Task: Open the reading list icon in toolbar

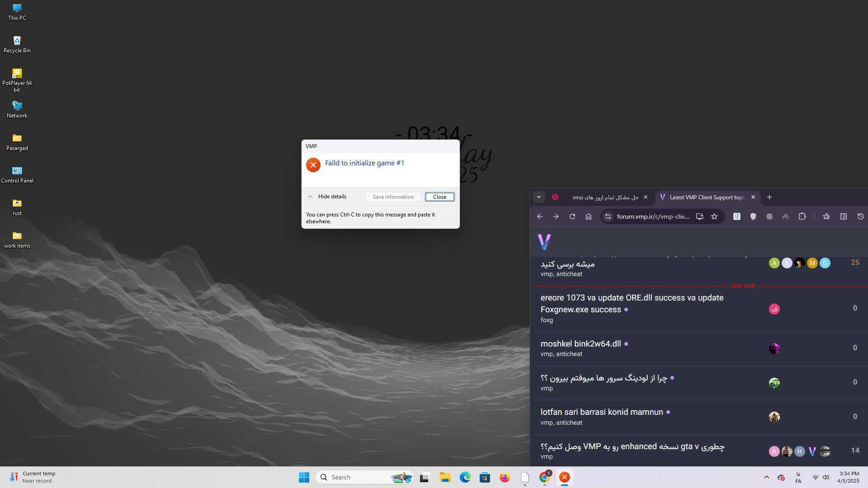Action: [844, 216]
